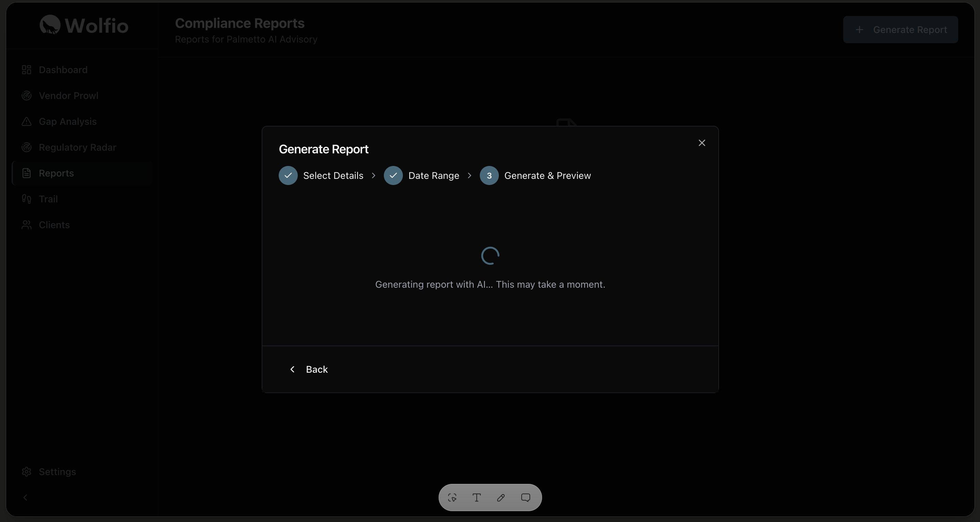Click the Wolfio wolf logo
This screenshot has height=522, width=980.
[50, 25]
